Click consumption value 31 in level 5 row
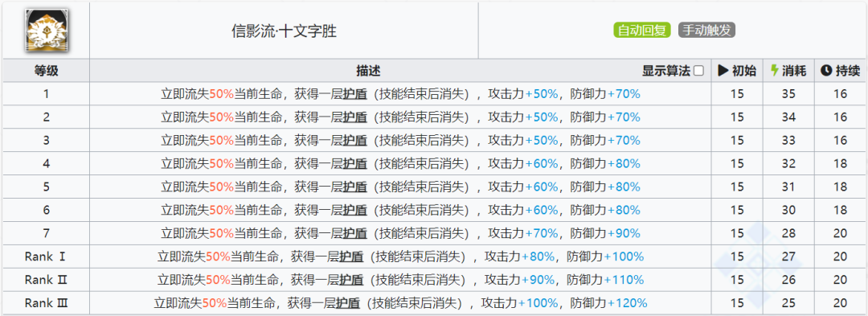This screenshot has width=868, height=316. click(x=788, y=187)
